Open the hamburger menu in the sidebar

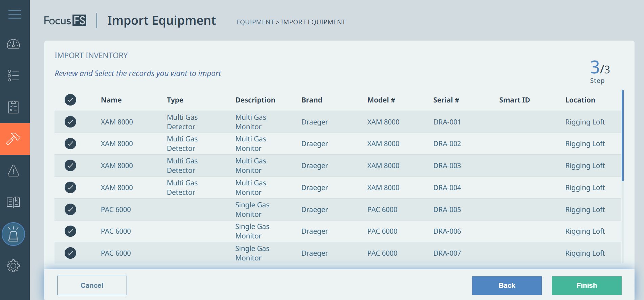coord(15,15)
